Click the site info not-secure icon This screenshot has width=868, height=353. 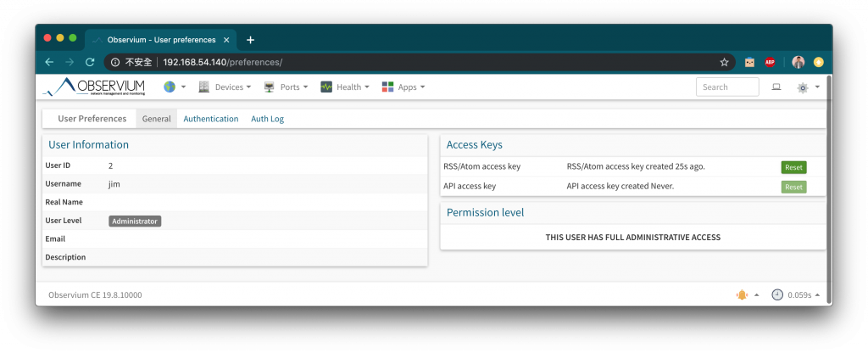pyautogui.click(x=115, y=62)
